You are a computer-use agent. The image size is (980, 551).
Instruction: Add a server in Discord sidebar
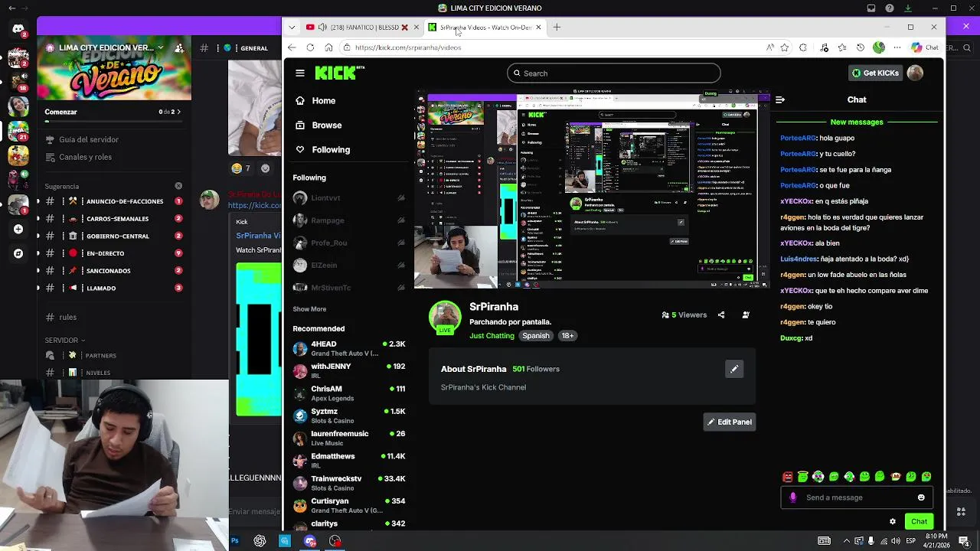[x=18, y=229]
